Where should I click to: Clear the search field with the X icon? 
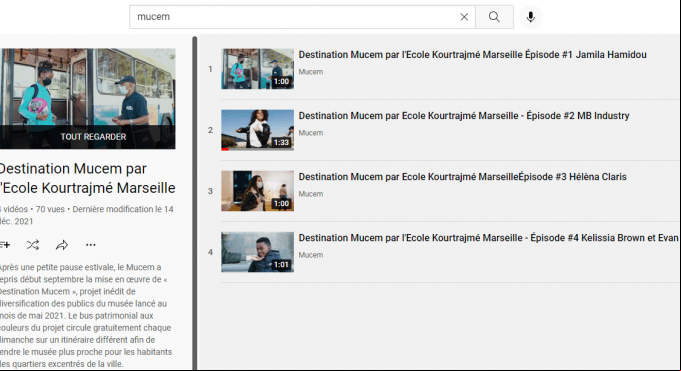[464, 17]
